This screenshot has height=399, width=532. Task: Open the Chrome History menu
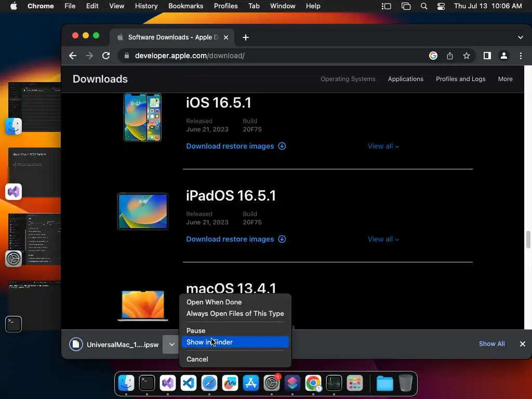tap(146, 6)
